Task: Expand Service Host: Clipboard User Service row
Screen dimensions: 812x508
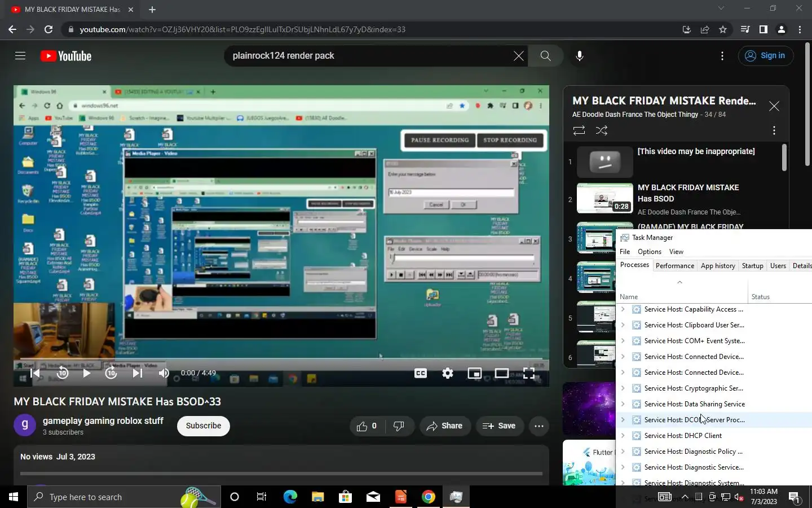Action: pyautogui.click(x=623, y=325)
